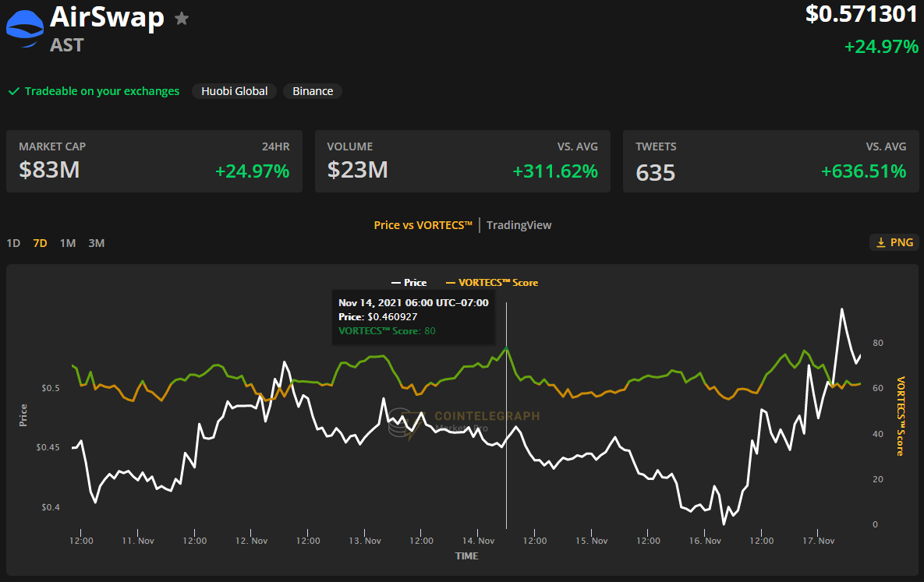Click the Market Cap $83M card

pos(154,161)
